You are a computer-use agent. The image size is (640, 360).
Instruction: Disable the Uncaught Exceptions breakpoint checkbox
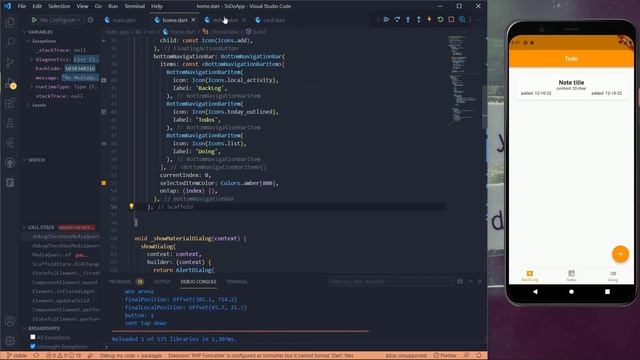coord(33,346)
